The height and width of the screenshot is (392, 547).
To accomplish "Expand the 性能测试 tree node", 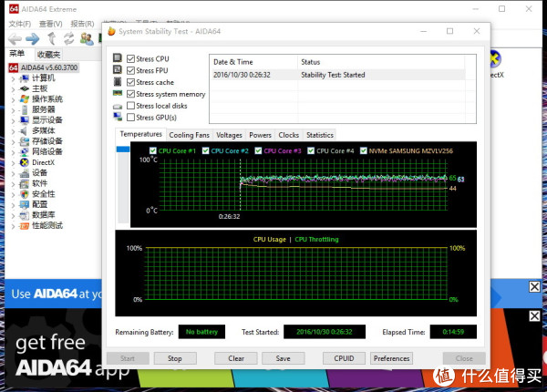I will coord(13,225).
